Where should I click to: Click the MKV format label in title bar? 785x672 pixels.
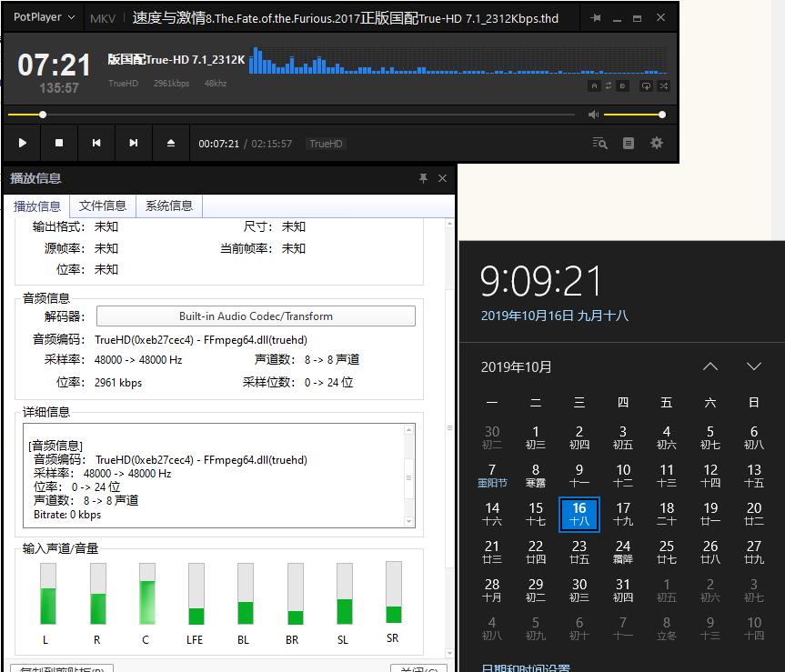[103, 18]
